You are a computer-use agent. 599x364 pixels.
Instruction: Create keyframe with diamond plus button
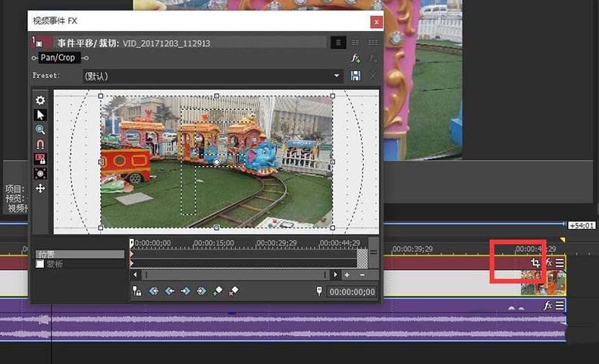[x=218, y=291]
